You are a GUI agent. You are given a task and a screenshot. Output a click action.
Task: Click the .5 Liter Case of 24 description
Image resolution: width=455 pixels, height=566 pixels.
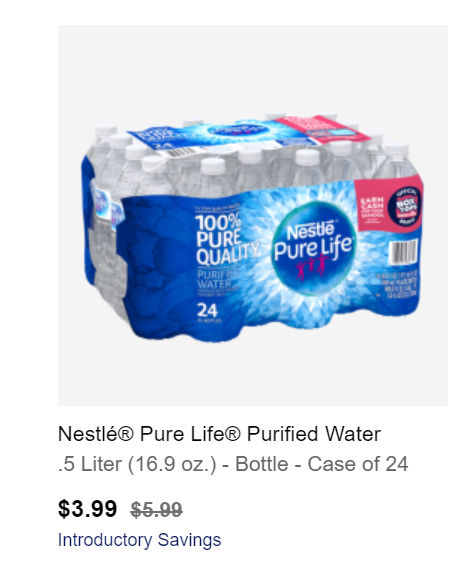coord(233,464)
